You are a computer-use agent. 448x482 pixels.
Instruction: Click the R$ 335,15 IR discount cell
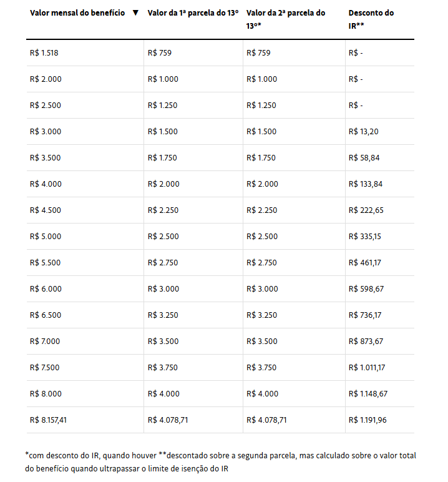tap(366, 237)
